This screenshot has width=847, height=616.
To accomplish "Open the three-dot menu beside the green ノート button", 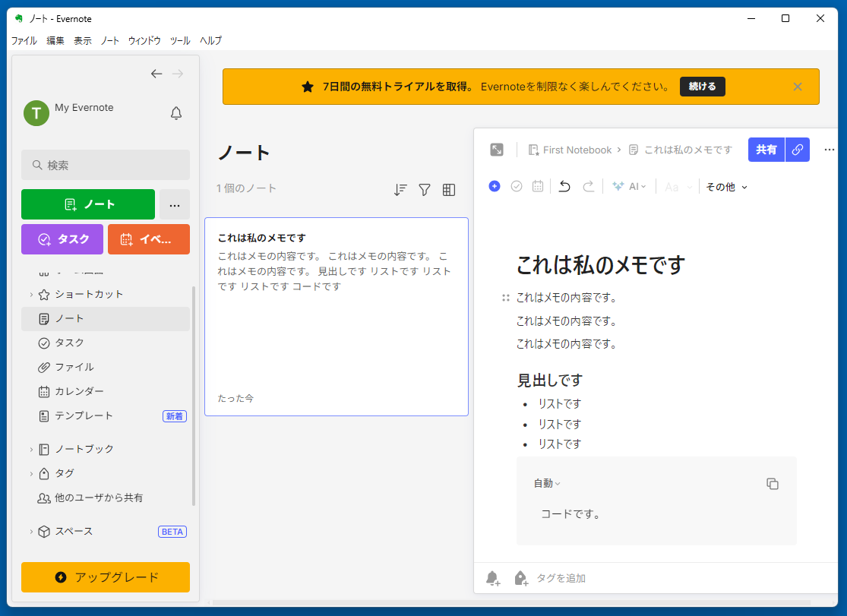I will [175, 204].
